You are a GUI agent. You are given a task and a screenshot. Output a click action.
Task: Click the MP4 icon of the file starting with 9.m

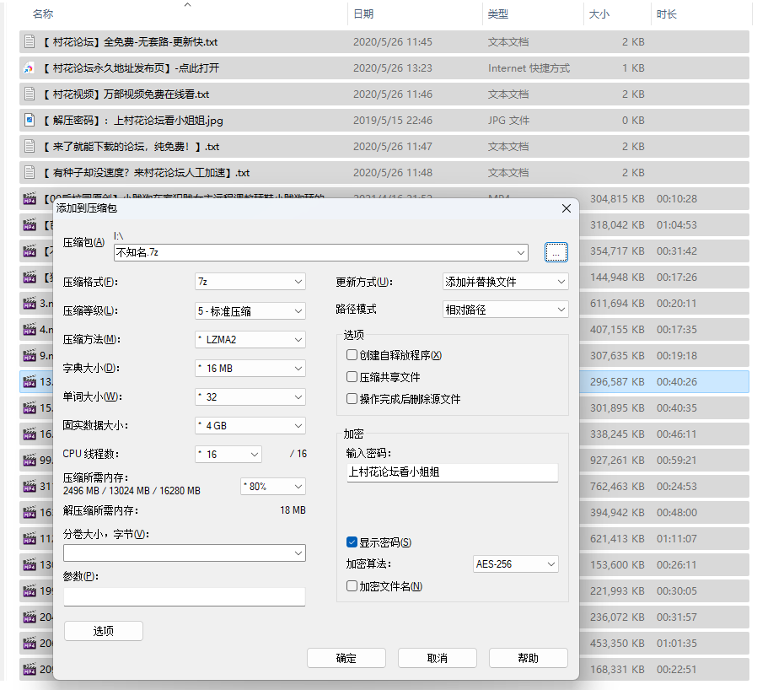point(30,355)
